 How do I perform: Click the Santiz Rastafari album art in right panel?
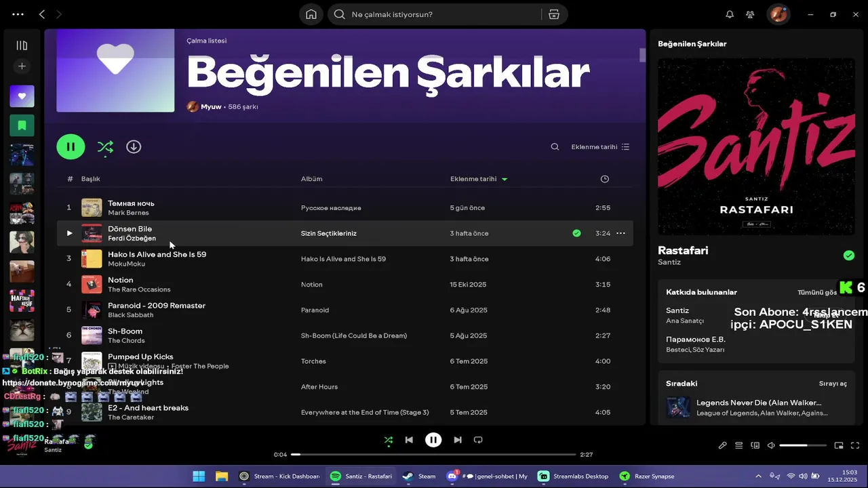756,146
